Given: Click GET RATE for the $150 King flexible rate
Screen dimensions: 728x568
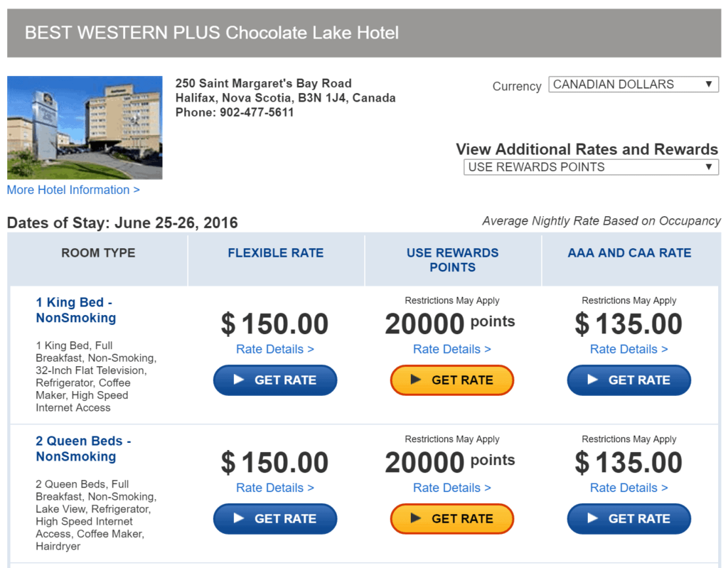Looking at the screenshot, I should 275,380.
